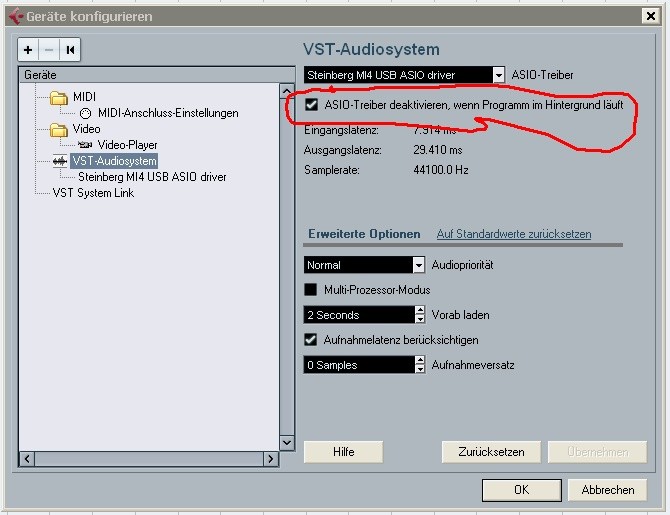This screenshot has width=670, height=515.
Task: Click the Abbrechen button
Action: point(608,490)
